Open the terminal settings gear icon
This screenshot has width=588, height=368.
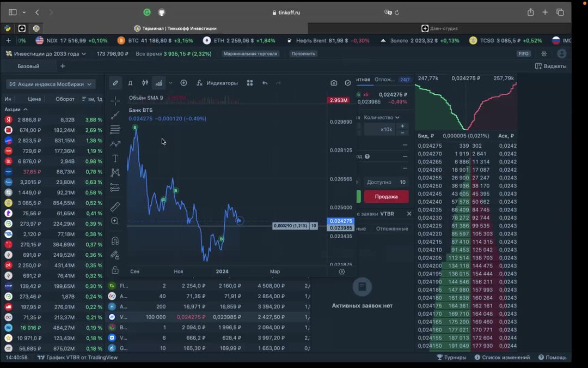[x=543, y=53]
